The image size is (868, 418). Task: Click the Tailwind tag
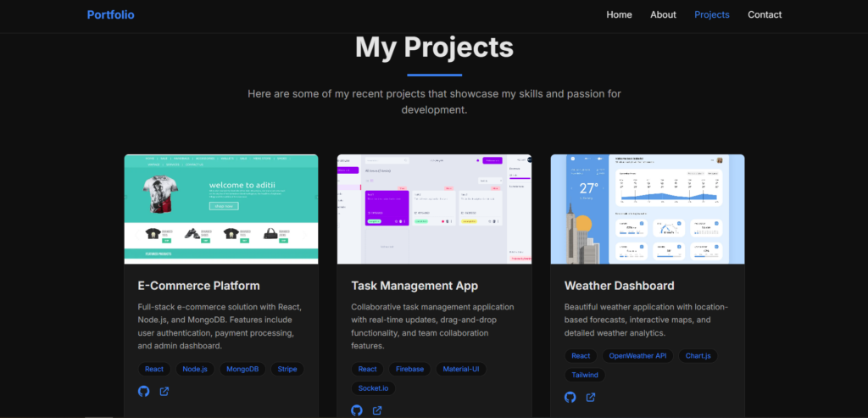click(x=585, y=375)
